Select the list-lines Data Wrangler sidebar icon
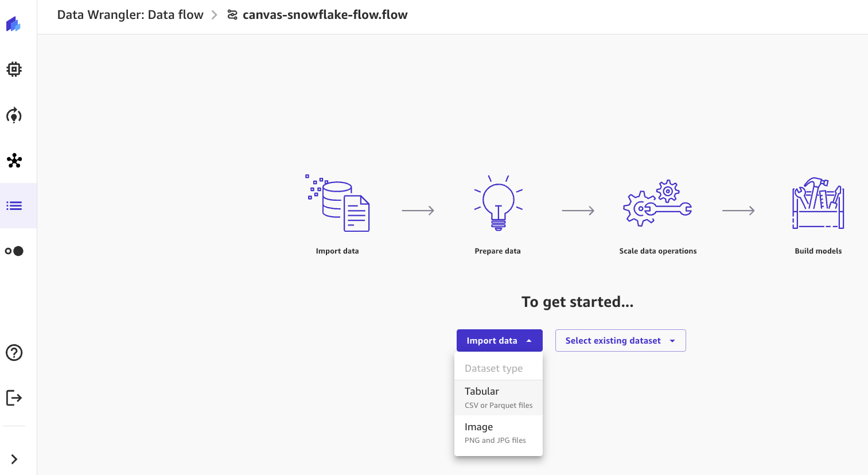This screenshot has height=475, width=868. [14, 205]
